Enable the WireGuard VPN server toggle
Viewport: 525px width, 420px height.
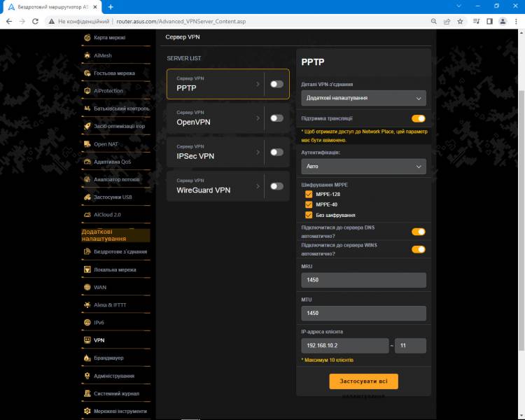pos(277,186)
